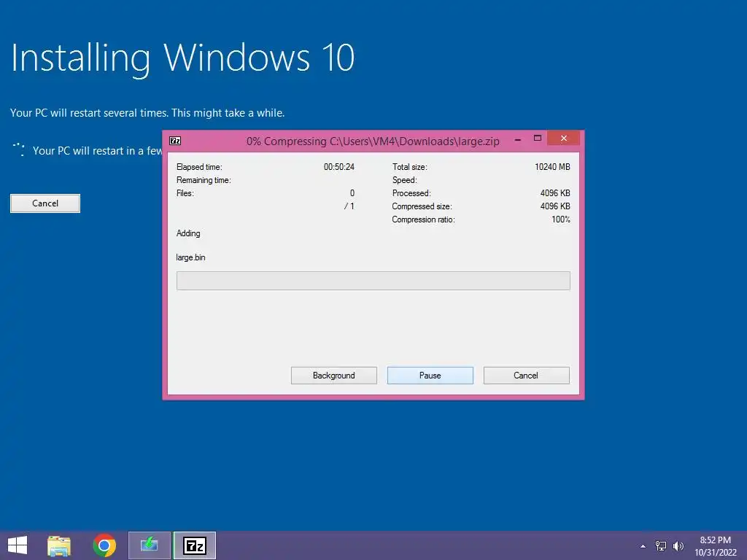Click the compression progress bar

(x=373, y=281)
